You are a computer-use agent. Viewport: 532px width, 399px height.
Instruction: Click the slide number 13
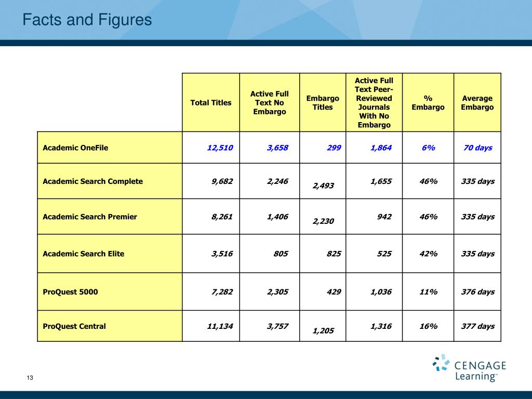point(30,378)
